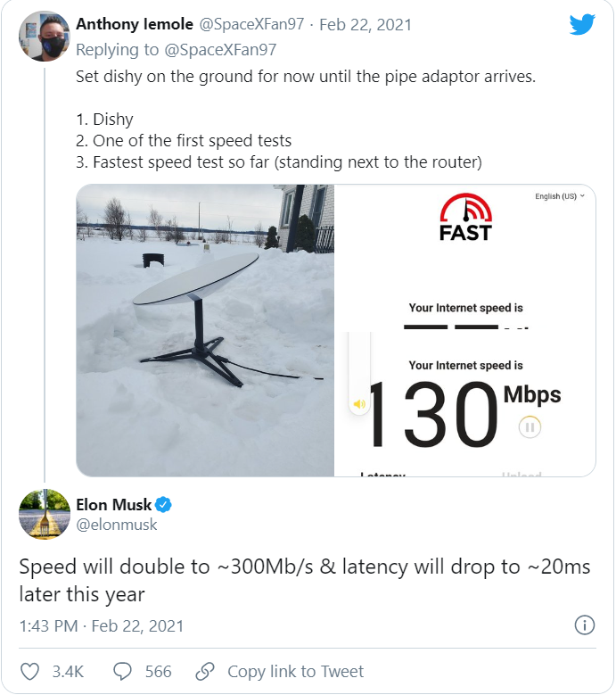Screen dimensions: 616x695
Task: Click Elon Musk's verified badge
Action: (164, 505)
